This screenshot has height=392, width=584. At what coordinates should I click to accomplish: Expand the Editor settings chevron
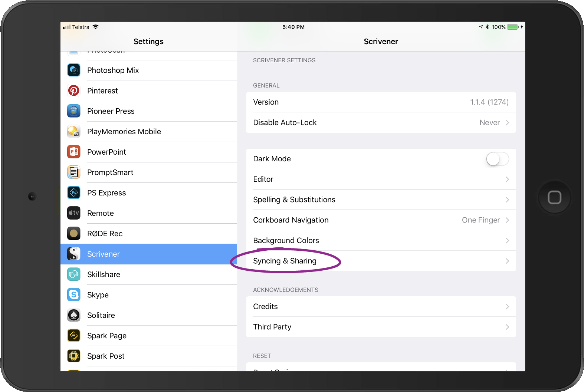coord(507,179)
